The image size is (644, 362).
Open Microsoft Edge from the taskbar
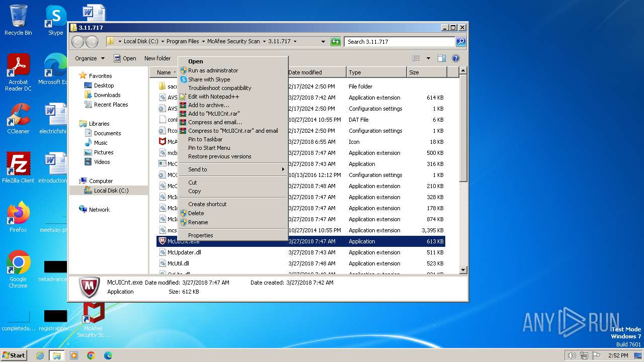click(108, 355)
